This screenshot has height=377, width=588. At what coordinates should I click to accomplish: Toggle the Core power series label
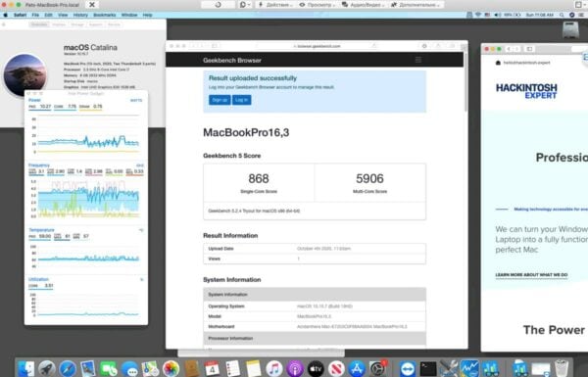tap(59, 107)
